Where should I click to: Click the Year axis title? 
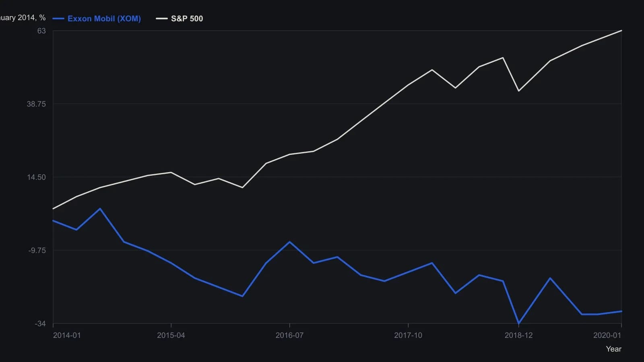(614, 349)
